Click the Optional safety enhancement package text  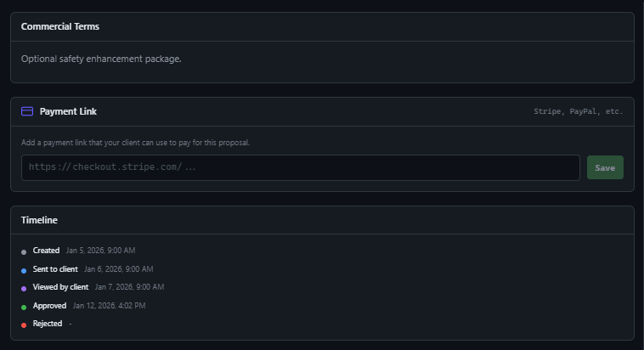point(101,59)
